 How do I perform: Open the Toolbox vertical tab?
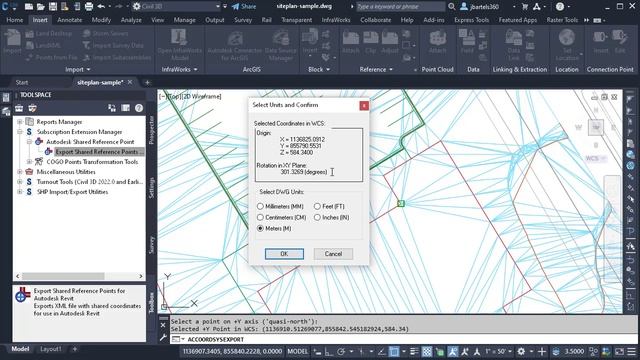tap(151, 302)
